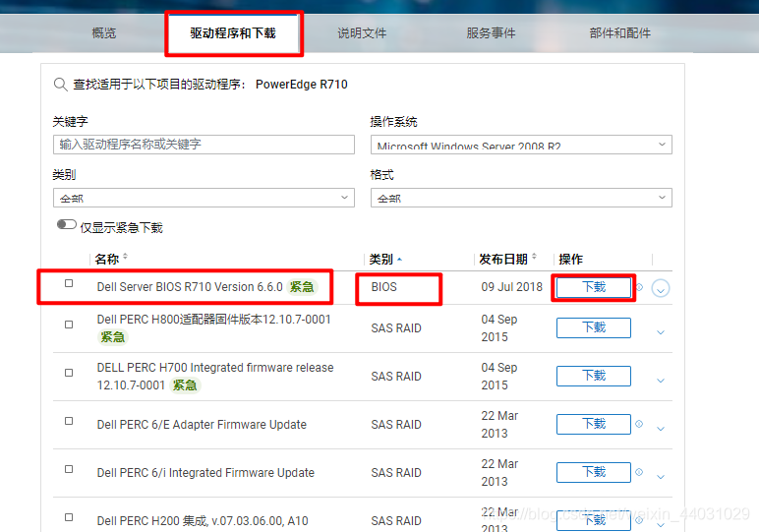Check the PERC H700 Integrated firmware checkbox
Image resolution: width=759 pixels, height=532 pixels.
[x=69, y=373]
